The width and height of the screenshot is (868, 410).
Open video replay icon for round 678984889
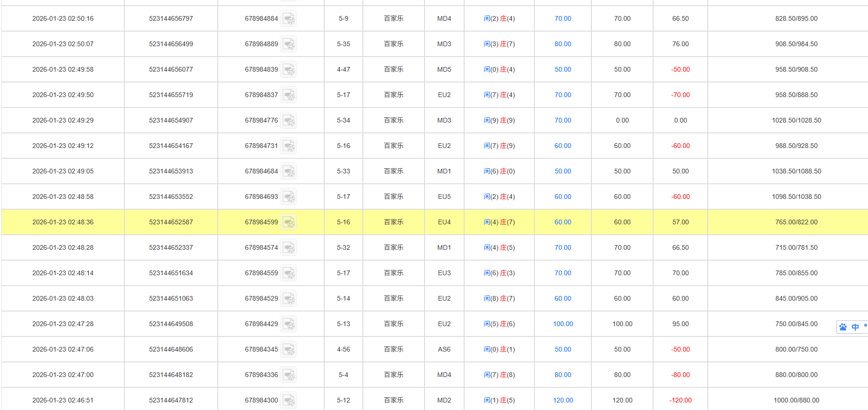[288, 44]
